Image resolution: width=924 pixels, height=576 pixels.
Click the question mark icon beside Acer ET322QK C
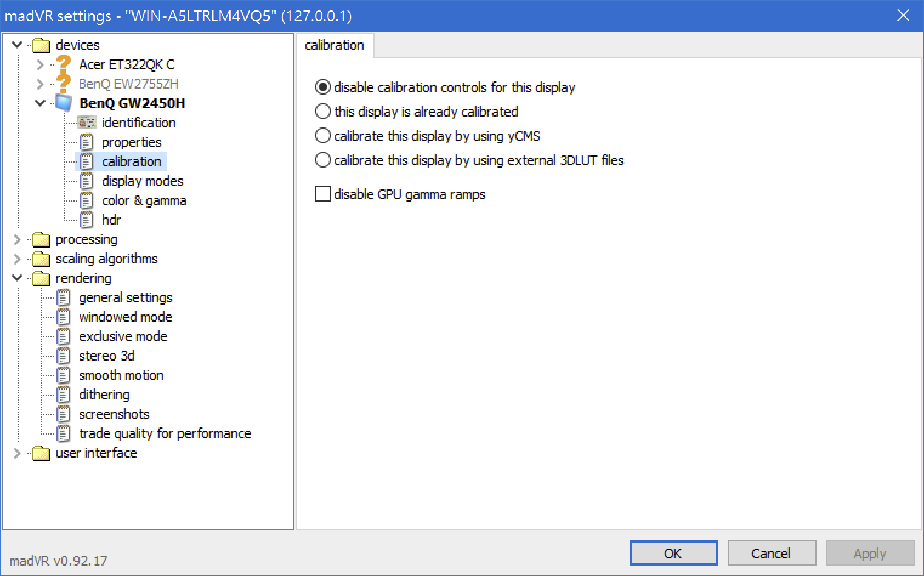[x=64, y=64]
